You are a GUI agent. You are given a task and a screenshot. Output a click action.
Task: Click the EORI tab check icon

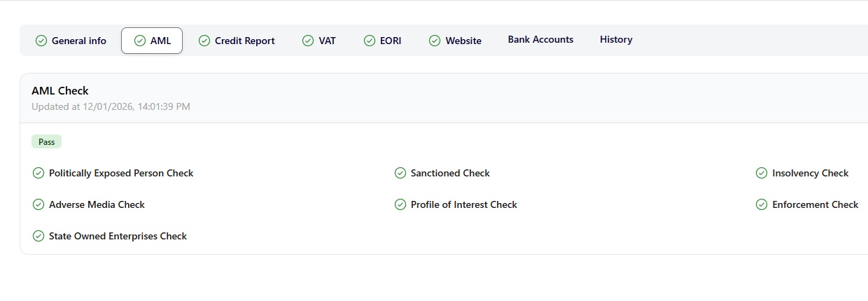370,41
